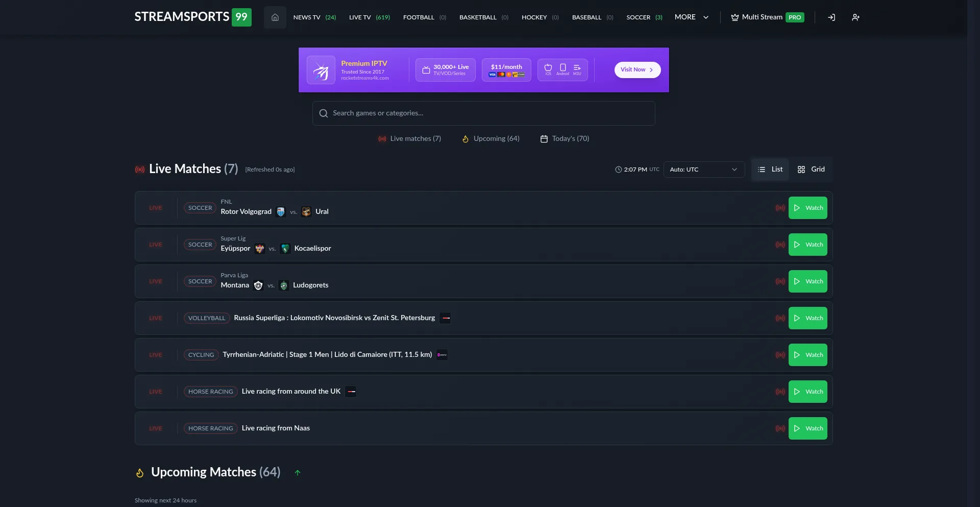Switch to Grid view
Viewport: 980px width, 507px height.
point(811,170)
